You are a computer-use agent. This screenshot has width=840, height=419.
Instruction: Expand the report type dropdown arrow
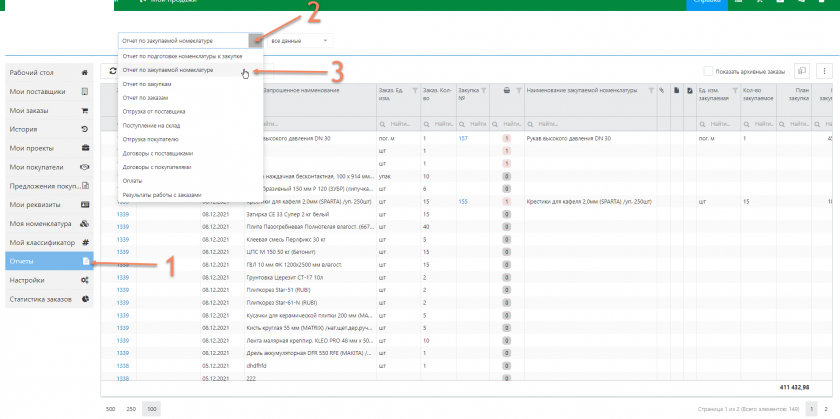coord(255,41)
